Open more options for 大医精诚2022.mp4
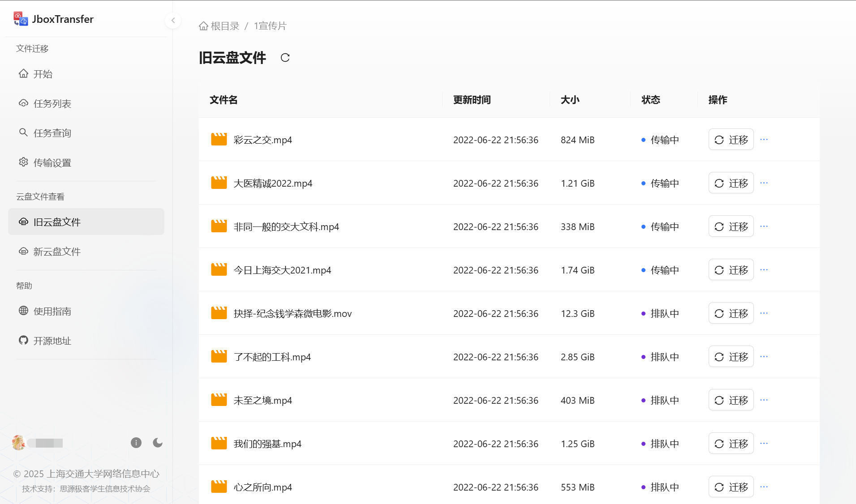The width and height of the screenshot is (856, 504). [764, 183]
